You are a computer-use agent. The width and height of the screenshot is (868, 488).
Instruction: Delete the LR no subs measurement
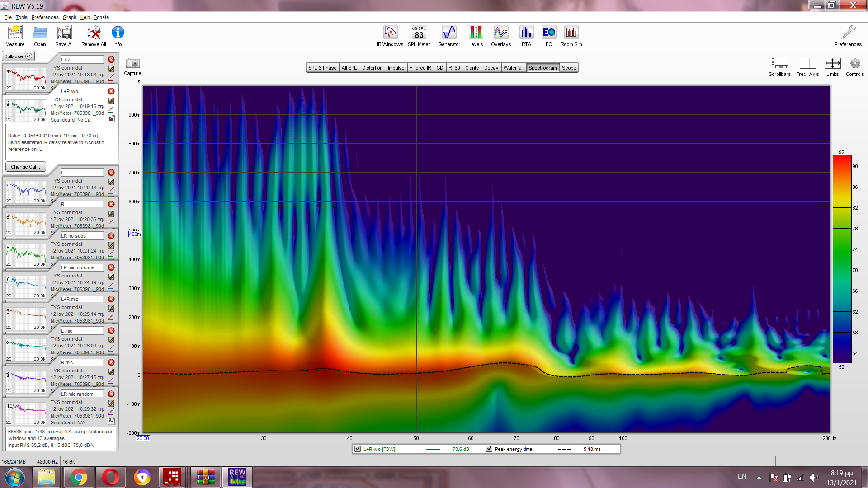pyautogui.click(x=111, y=236)
